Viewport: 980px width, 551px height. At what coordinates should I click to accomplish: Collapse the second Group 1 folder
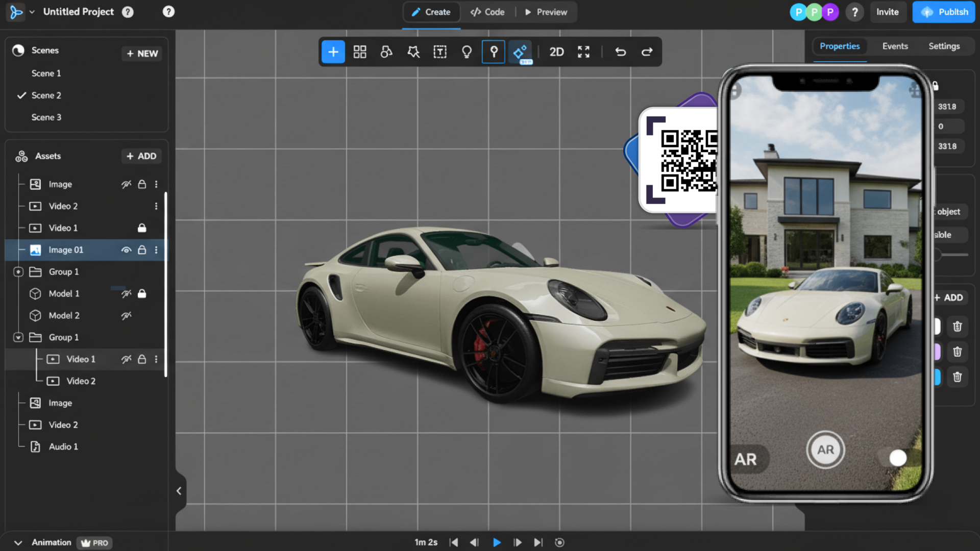tap(18, 338)
